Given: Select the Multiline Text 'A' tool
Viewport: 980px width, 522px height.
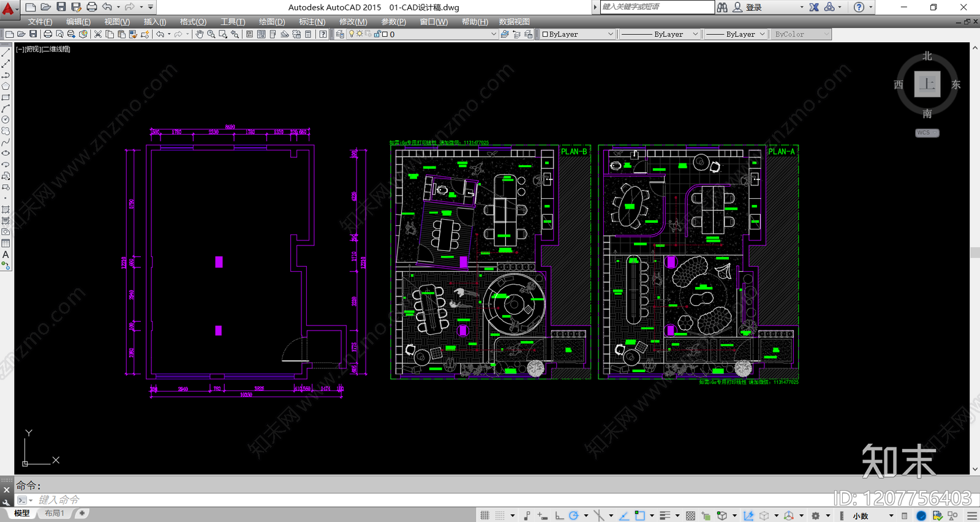Looking at the screenshot, I should 6,255.
